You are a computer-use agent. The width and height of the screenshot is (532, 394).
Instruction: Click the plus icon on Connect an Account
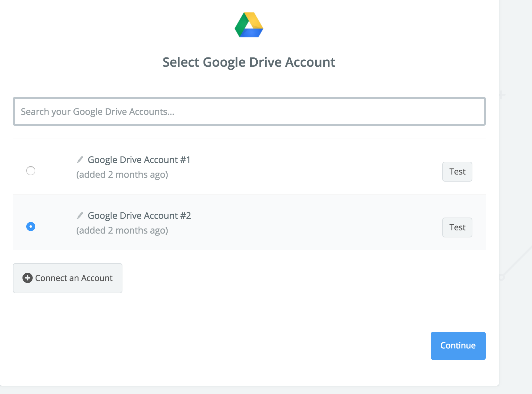click(28, 278)
